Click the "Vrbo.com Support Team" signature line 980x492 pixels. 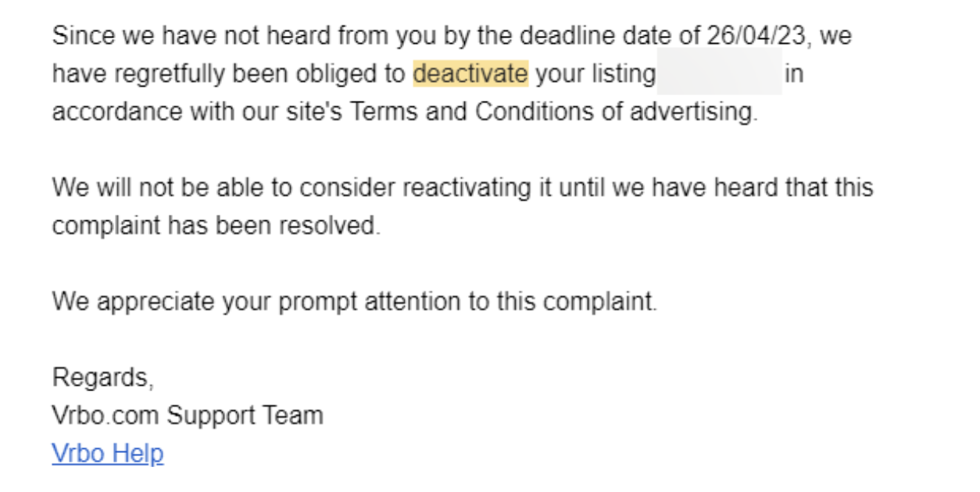188,415
